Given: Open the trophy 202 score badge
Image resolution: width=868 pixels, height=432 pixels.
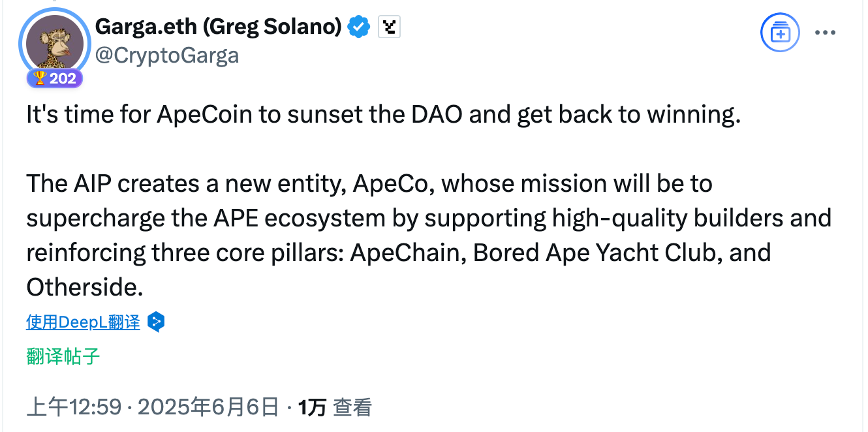Looking at the screenshot, I should point(54,78).
